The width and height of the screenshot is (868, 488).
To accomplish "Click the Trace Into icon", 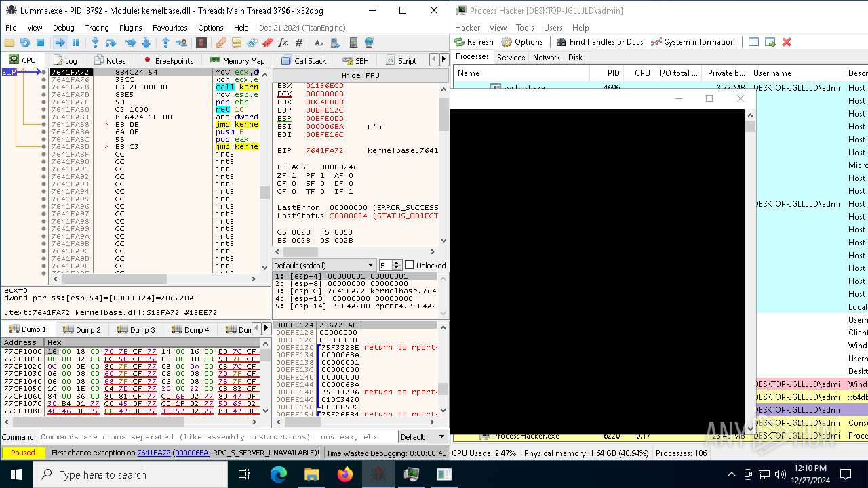I will coord(131,43).
